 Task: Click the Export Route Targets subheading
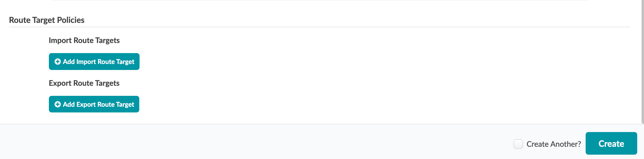coord(84,83)
